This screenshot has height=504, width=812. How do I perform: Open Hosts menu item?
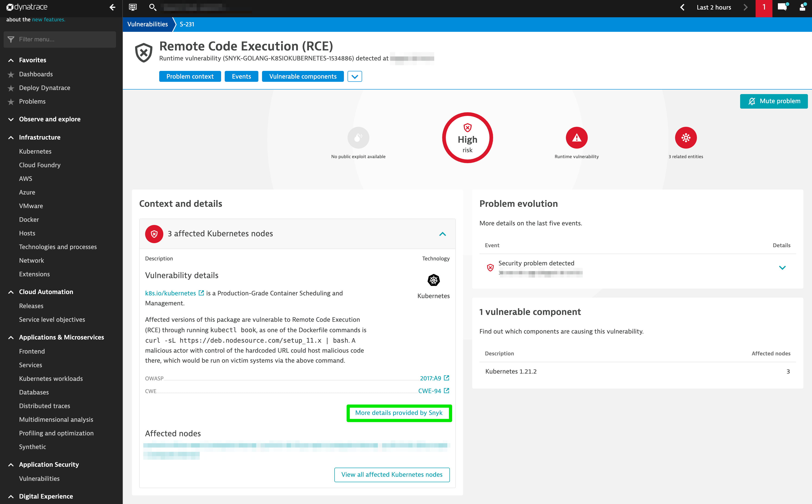tap(27, 233)
